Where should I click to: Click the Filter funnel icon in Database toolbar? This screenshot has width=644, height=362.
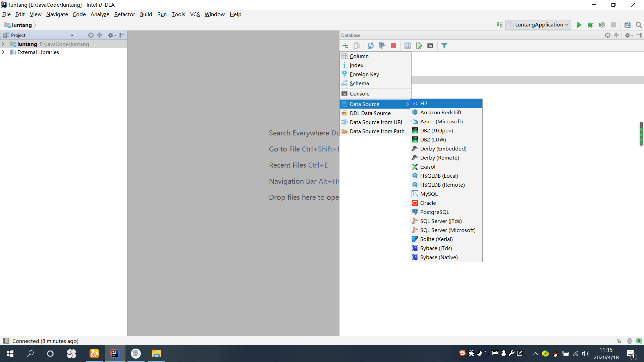click(444, 46)
